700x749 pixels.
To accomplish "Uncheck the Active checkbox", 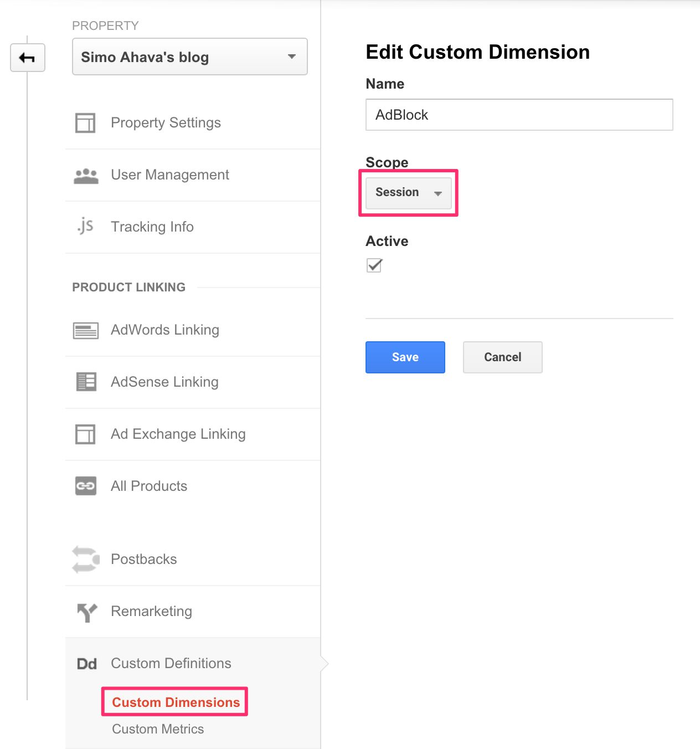I will pos(374,265).
